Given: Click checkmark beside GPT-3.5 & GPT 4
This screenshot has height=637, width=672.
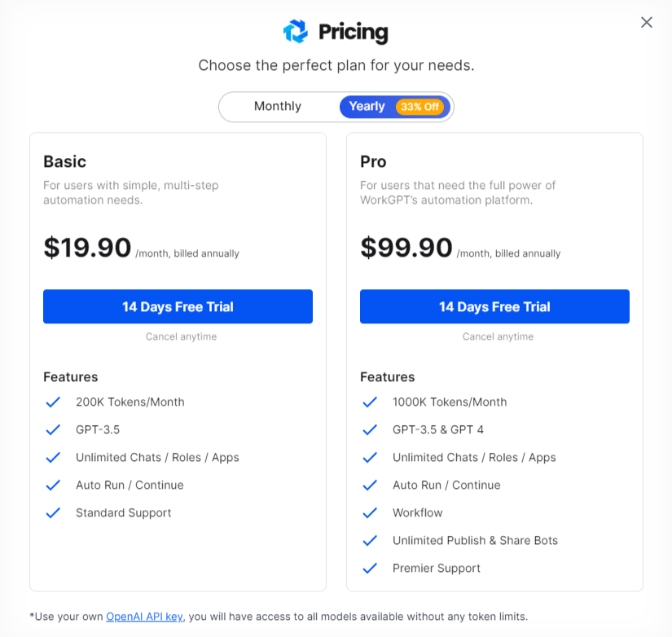Looking at the screenshot, I should (370, 429).
